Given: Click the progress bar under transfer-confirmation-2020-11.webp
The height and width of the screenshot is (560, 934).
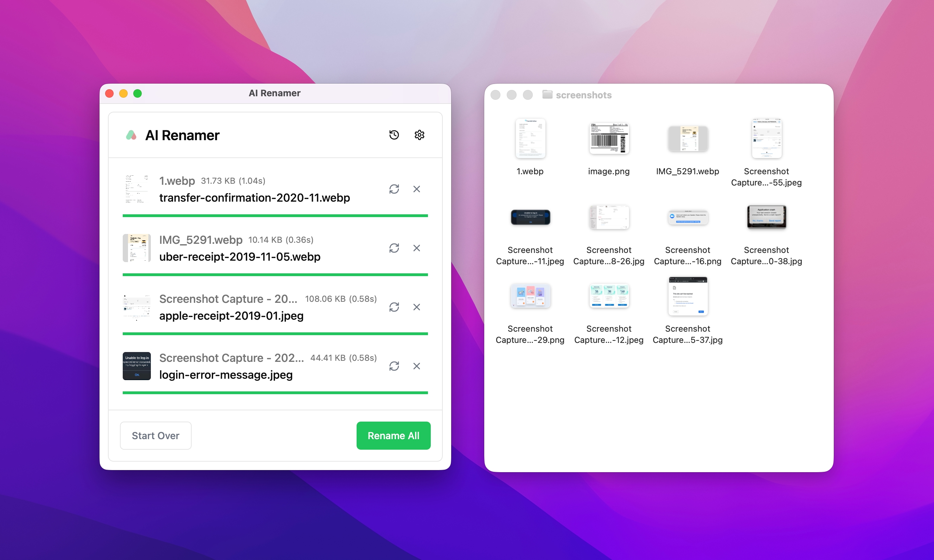Looking at the screenshot, I should [x=275, y=215].
